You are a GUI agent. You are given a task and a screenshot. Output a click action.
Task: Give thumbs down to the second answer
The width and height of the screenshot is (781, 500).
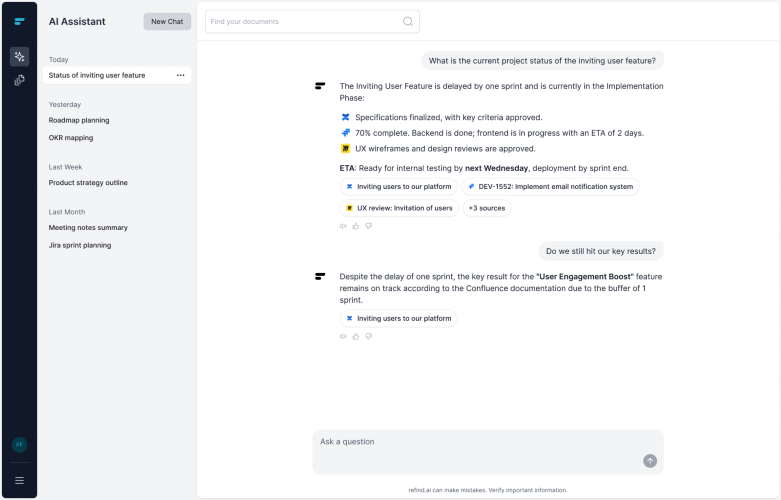369,337
